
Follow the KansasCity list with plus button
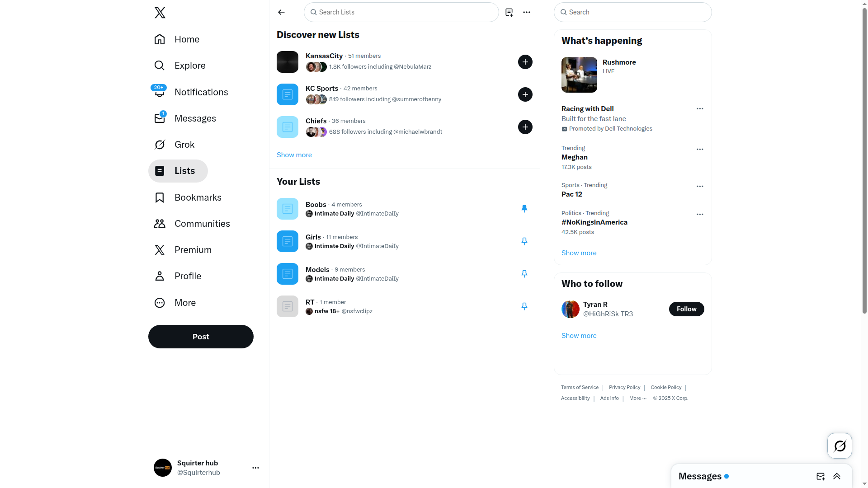point(525,62)
